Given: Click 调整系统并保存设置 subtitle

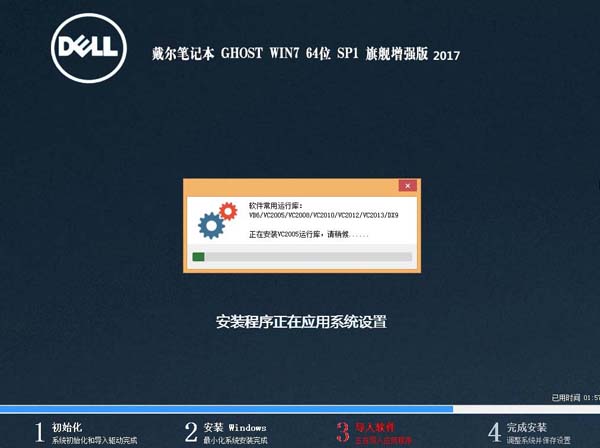Looking at the screenshot, I should click(x=539, y=440).
